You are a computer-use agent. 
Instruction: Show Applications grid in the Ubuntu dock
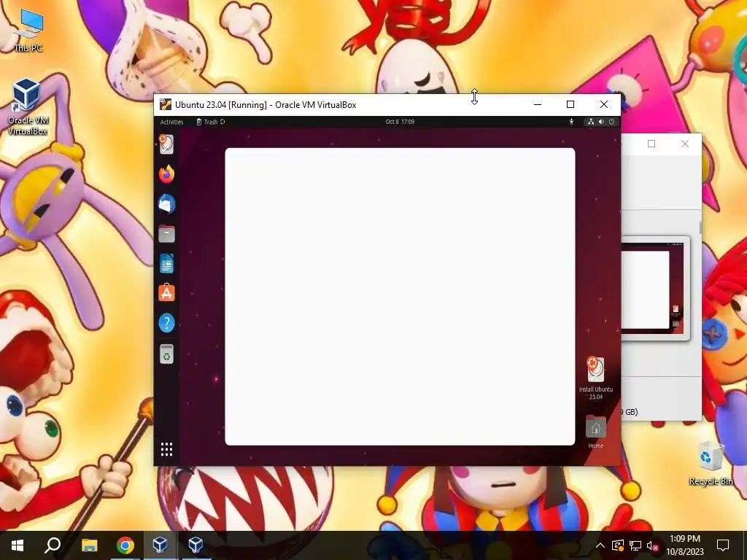(166, 449)
